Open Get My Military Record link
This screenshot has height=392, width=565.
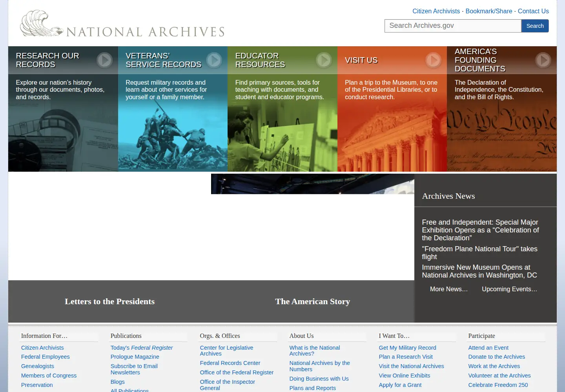[407, 348]
